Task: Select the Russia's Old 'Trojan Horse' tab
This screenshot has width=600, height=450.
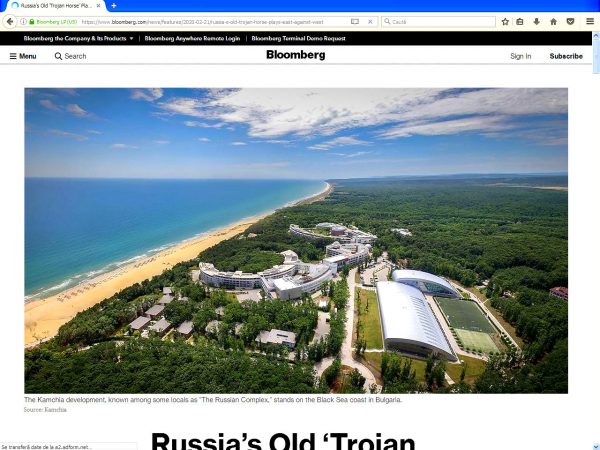Action: point(55,6)
